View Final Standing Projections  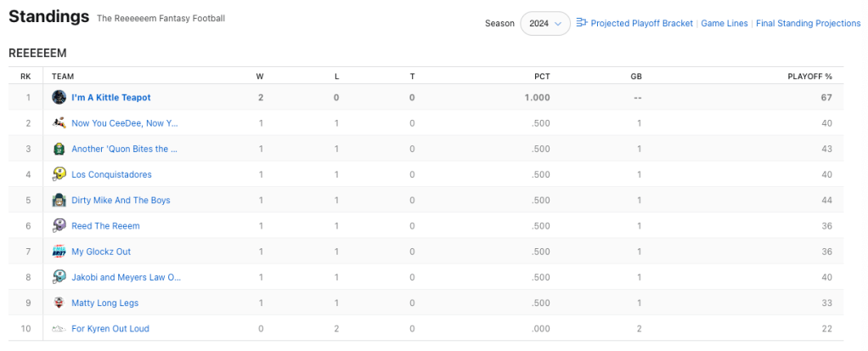tap(808, 24)
